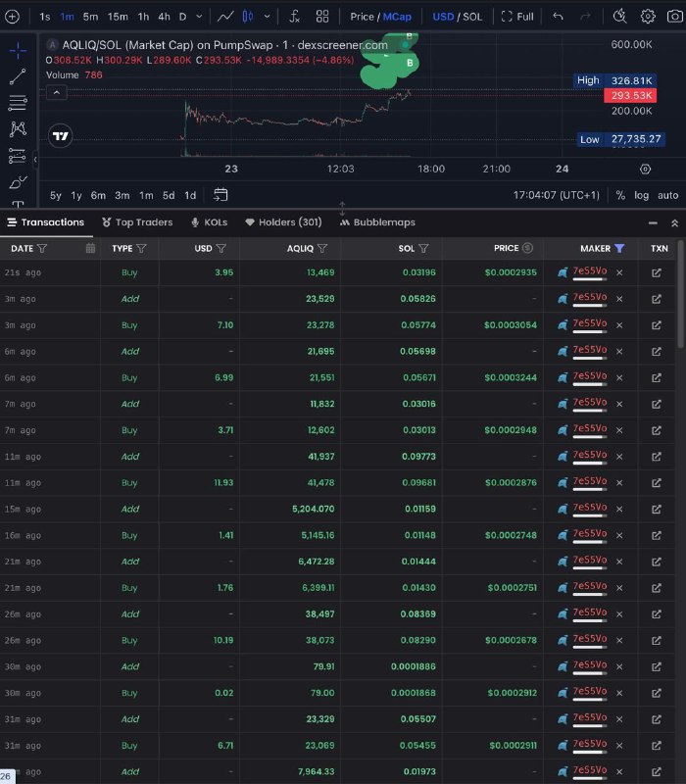Switch chart currency to SOL
Image resolution: width=686 pixels, height=784 pixels.
[x=472, y=17]
